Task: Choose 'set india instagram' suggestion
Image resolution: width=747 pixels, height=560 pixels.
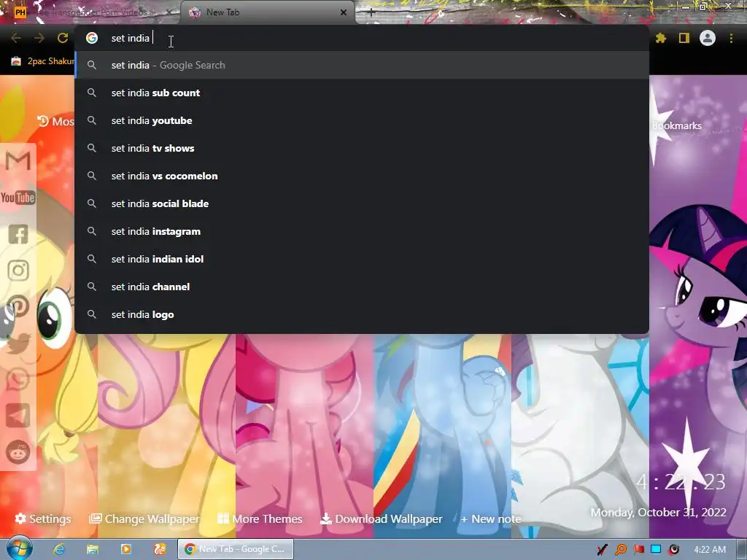Action: [362, 231]
